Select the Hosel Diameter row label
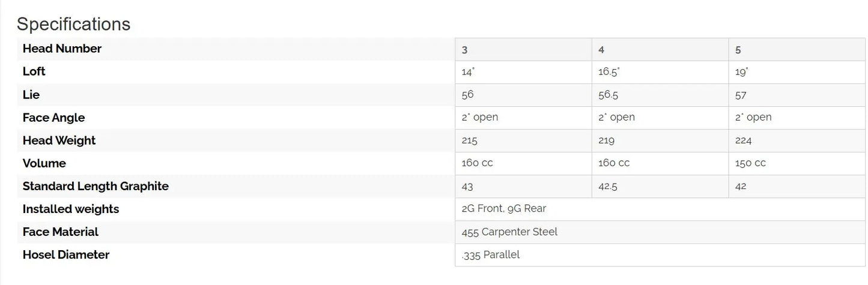The width and height of the screenshot is (868, 285). [66, 254]
